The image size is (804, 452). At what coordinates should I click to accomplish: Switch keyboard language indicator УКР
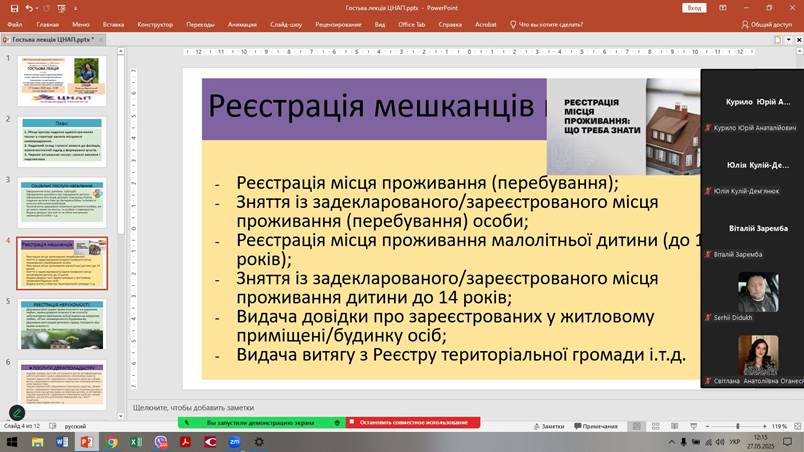(x=735, y=441)
